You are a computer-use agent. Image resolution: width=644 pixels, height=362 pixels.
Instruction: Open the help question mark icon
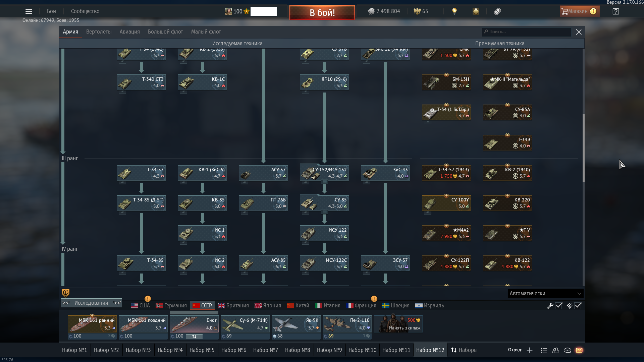[x=616, y=11]
